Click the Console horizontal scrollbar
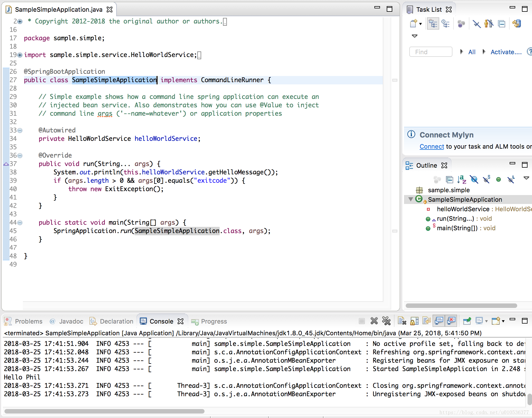The image size is (532, 418). (104, 411)
